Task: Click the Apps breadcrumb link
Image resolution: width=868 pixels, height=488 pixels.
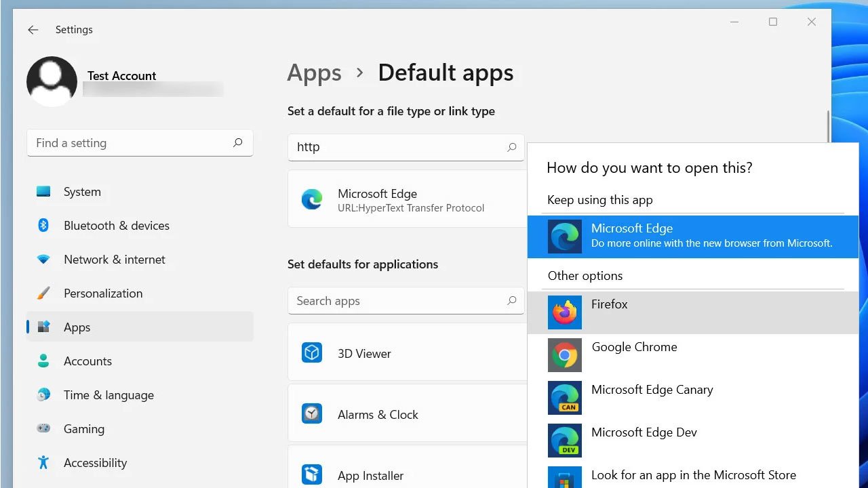Action: [x=314, y=73]
